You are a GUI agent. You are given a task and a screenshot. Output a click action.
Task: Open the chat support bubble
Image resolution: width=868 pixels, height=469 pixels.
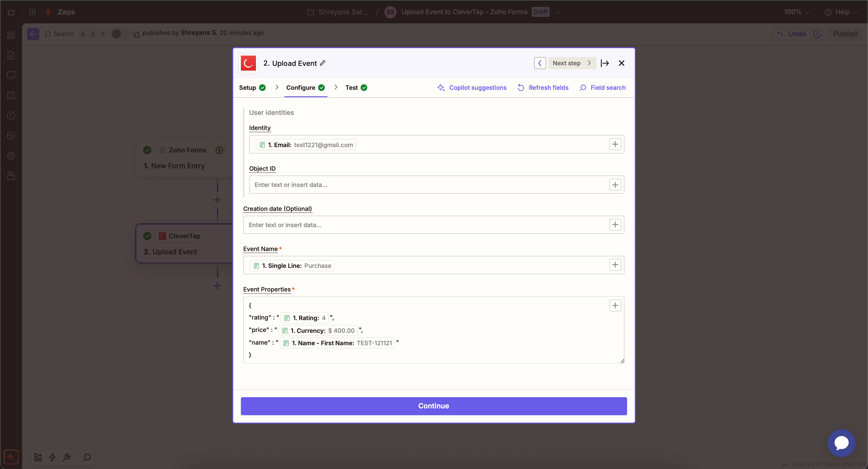(841, 443)
